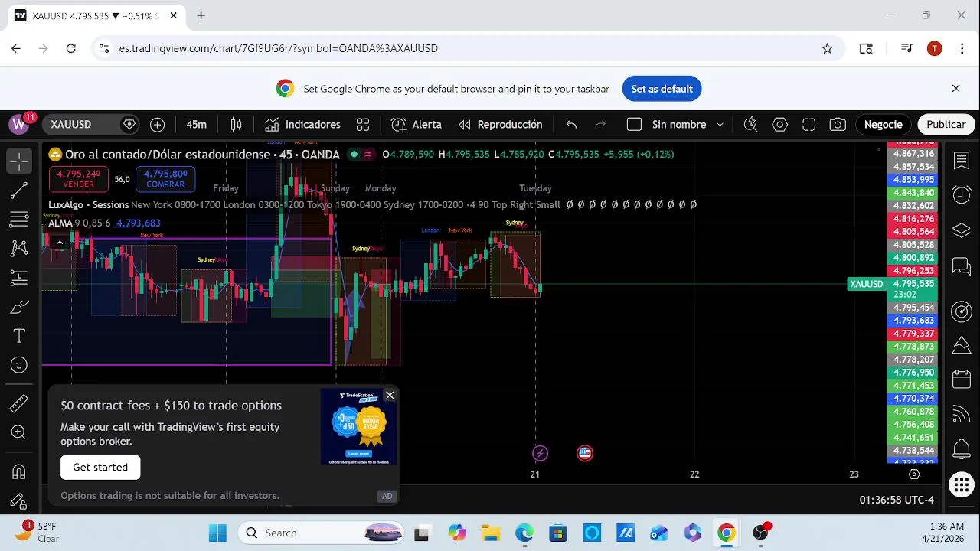Start bar Reproducción mode
980x551 pixels.
[x=500, y=124]
